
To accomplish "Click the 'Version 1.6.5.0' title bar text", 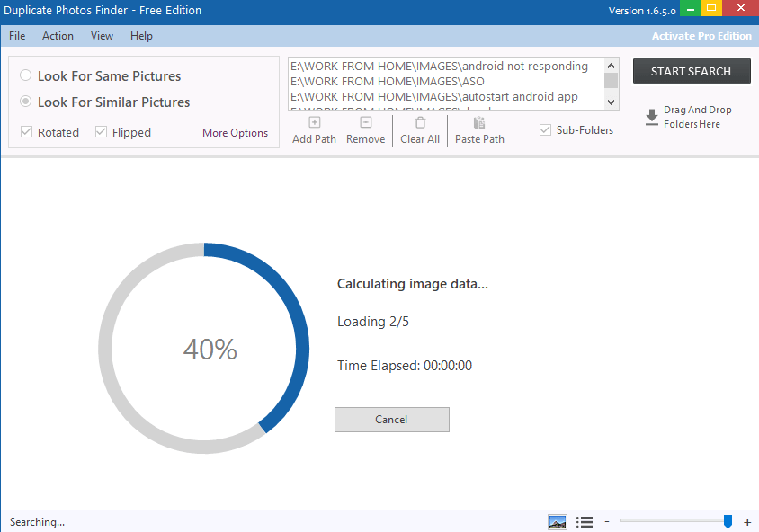I will pyautogui.click(x=642, y=11).
